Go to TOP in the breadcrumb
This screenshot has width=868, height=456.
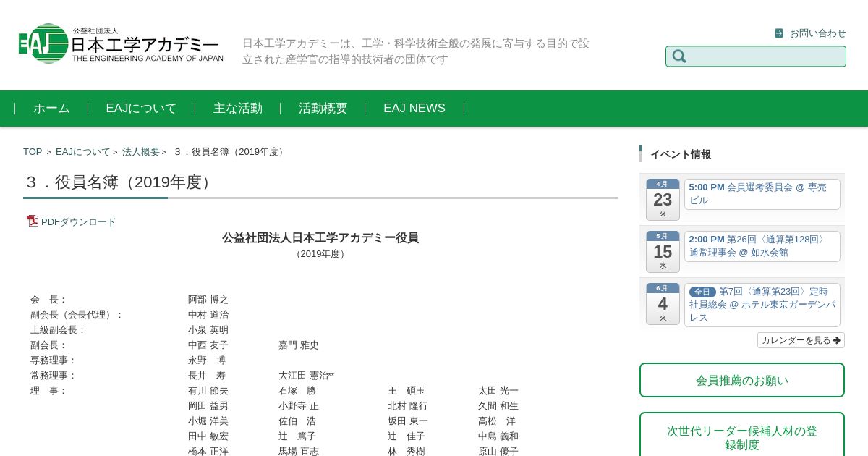pyautogui.click(x=33, y=152)
